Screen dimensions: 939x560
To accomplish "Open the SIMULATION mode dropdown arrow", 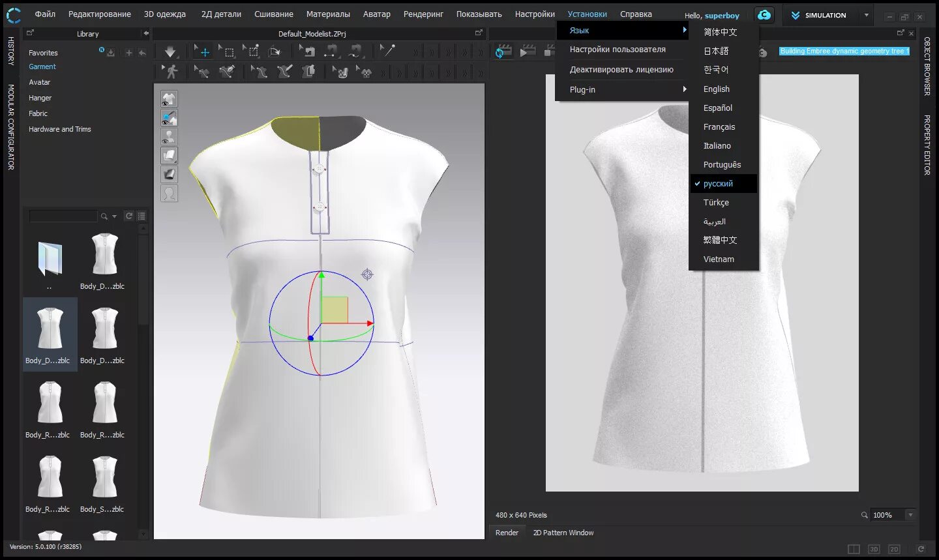I will pos(866,15).
